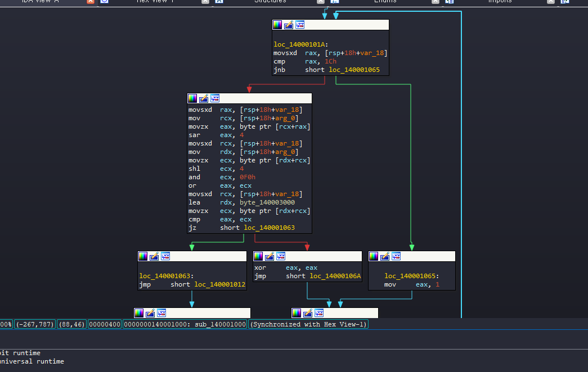Click third icon on block below the xor node

pos(319,313)
